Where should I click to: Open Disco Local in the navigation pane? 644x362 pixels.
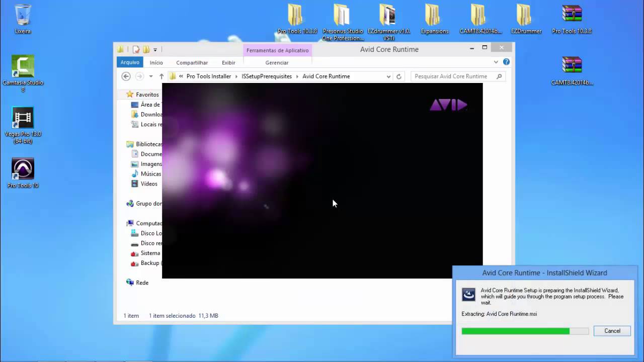(x=146, y=233)
